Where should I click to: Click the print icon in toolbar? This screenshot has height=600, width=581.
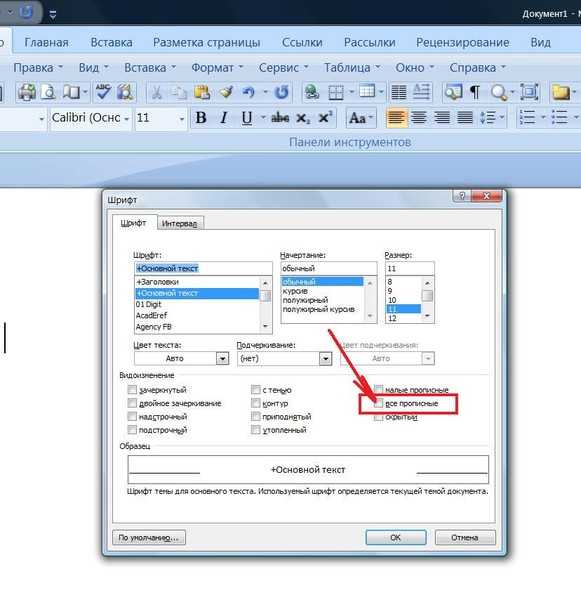click(27, 92)
